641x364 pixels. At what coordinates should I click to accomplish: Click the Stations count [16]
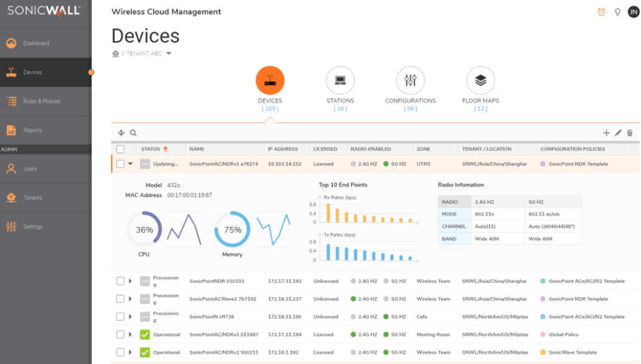point(340,109)
